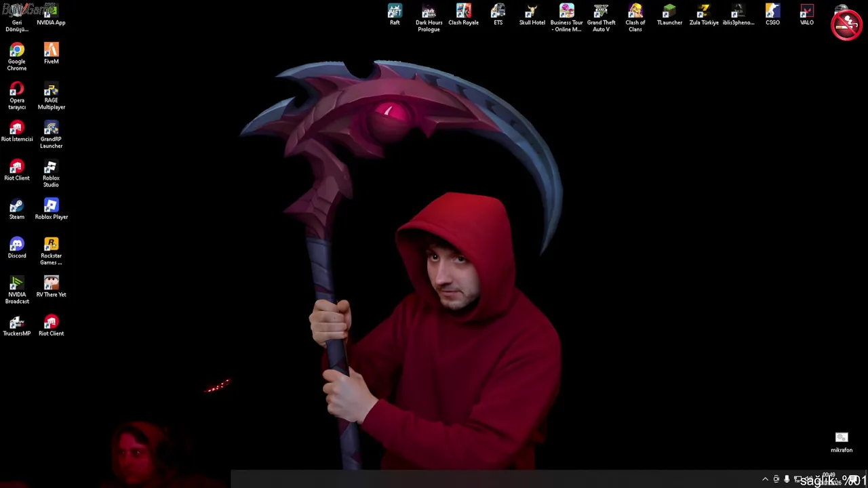This screenshot has width=868, height=488.
Task: Open Riot Client icon beside TruckersMP
Action: coord(51,325)
